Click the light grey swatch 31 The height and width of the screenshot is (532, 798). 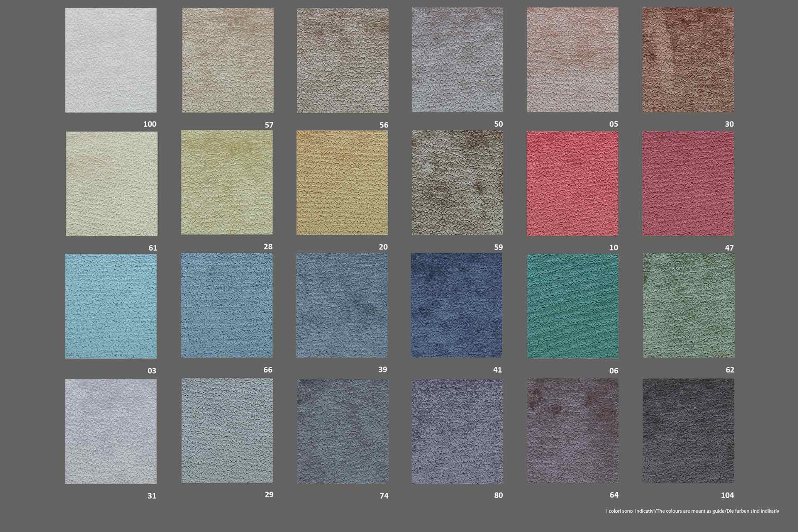111,431
